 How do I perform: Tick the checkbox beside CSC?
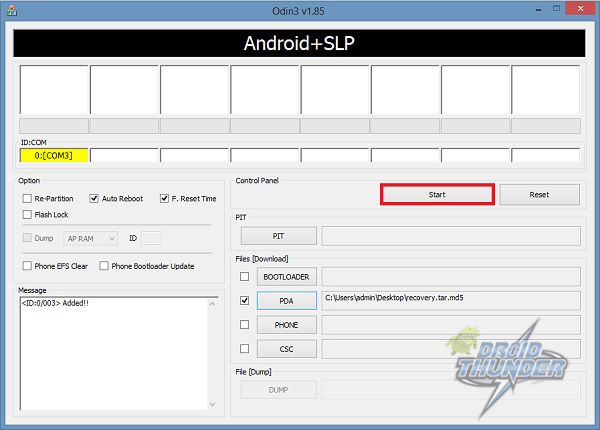pyautogui.click(x=244, y=349)
